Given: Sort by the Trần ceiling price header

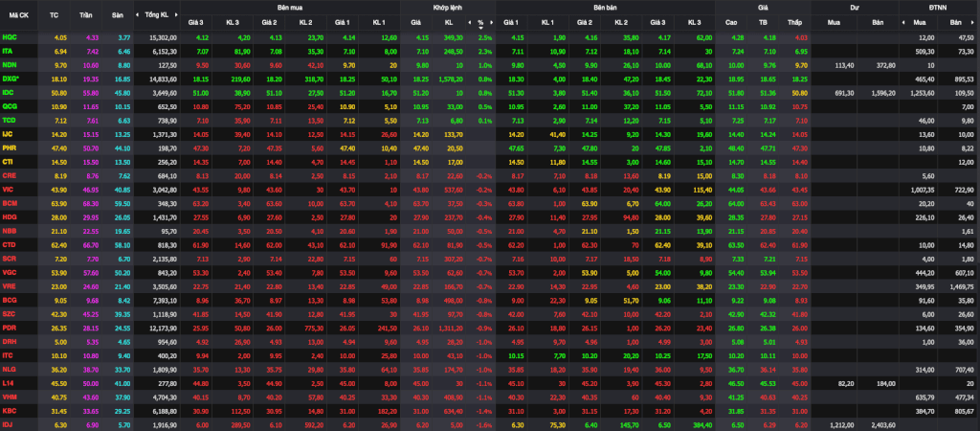Looking at the screenshot, I should 85,14.
